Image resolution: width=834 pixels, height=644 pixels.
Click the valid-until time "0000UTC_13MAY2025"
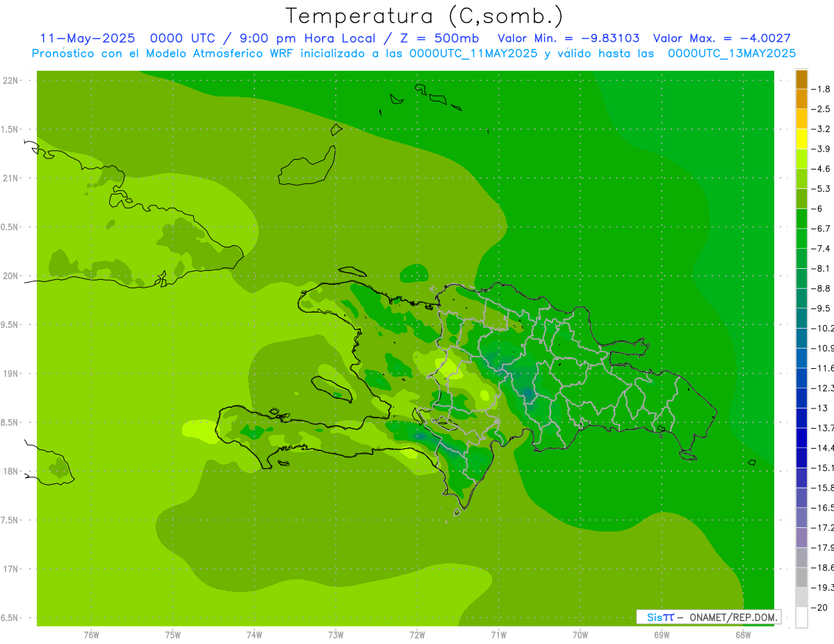pos(732,53)
